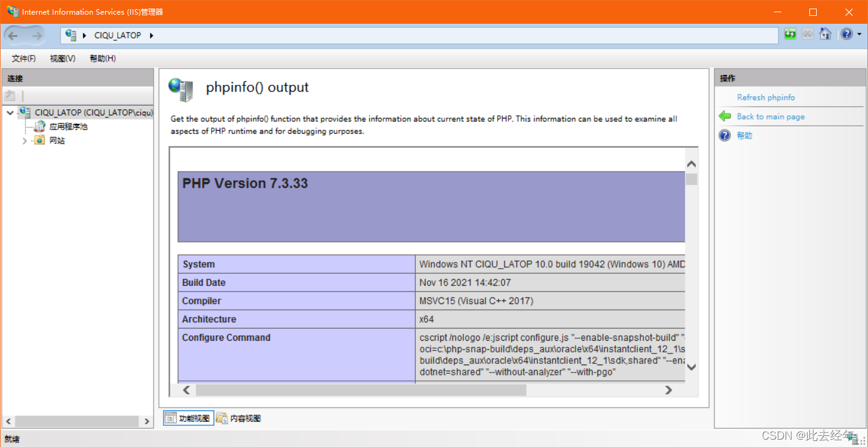Click left arrow of connections pane scrollbar
The image size is (868, 447).
pyautogui.click(x=9, y=421)
